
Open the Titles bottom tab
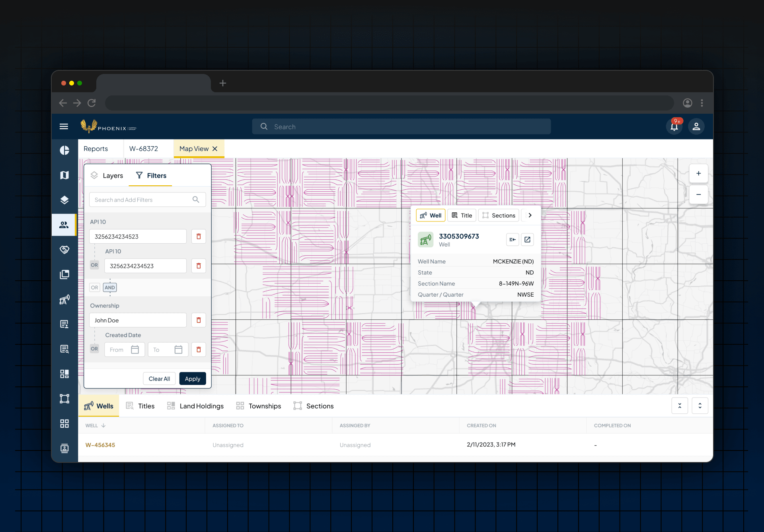[x=140, y=406]
